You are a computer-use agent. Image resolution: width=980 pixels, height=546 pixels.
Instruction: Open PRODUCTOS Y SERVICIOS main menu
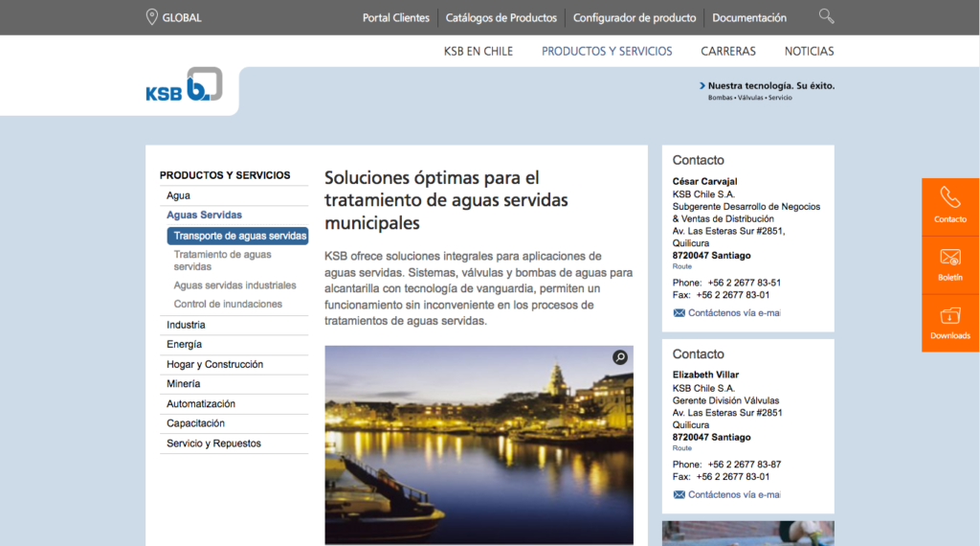point(607,52)
